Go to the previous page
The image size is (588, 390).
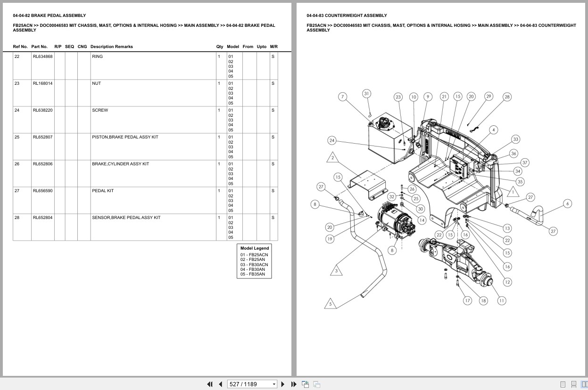coord(220,384)
